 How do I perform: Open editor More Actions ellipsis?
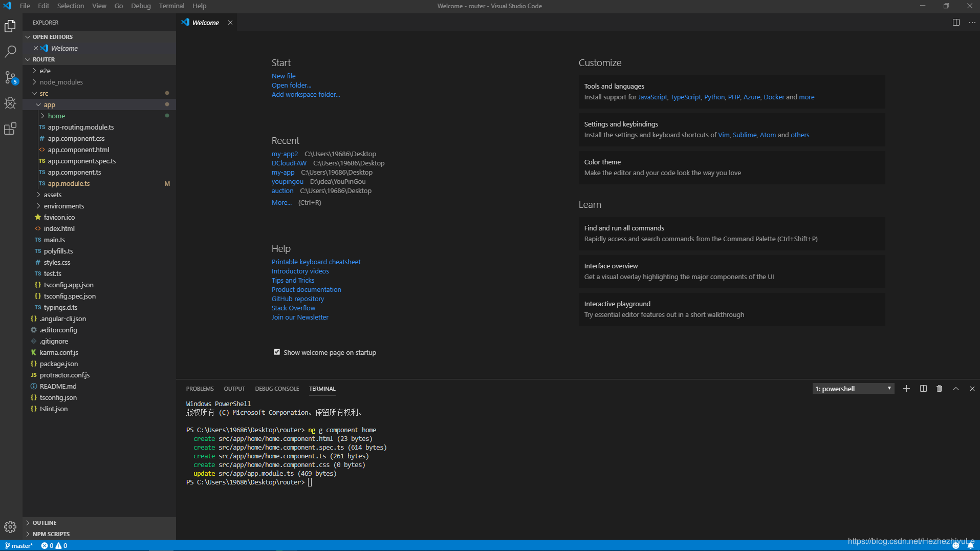[x=972, y=23]
